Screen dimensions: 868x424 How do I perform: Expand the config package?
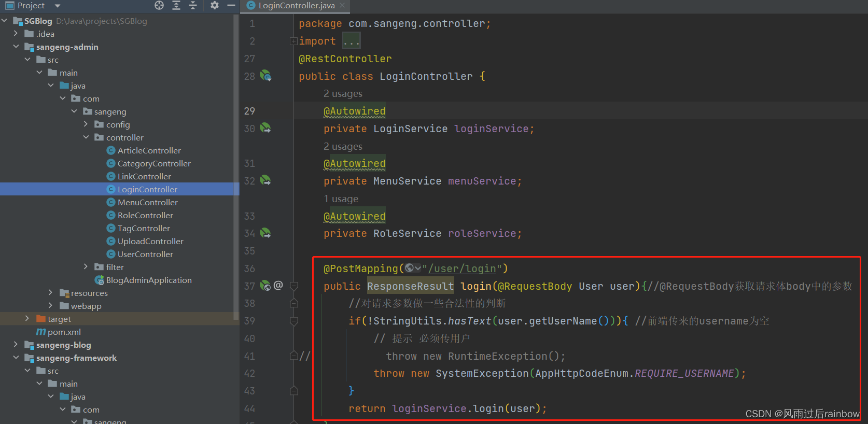(86, 124)
